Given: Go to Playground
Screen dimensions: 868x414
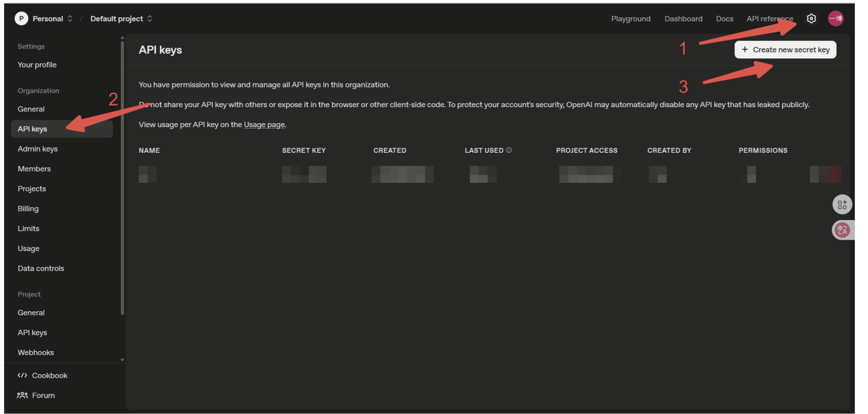Looking at the screenshot, I should coord(630,19).
